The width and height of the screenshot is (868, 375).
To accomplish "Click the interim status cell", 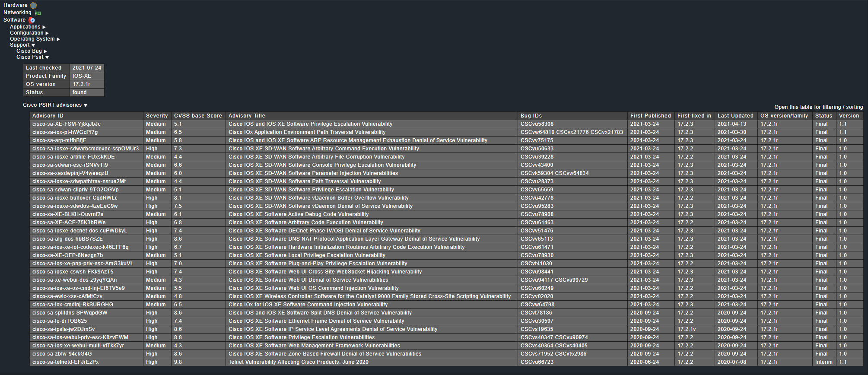I will [x=824, y=362].
